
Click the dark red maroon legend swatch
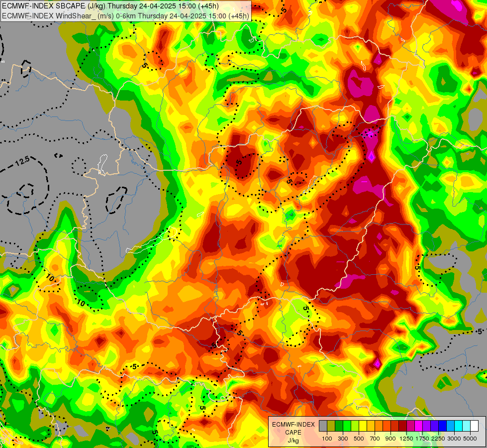402,426
